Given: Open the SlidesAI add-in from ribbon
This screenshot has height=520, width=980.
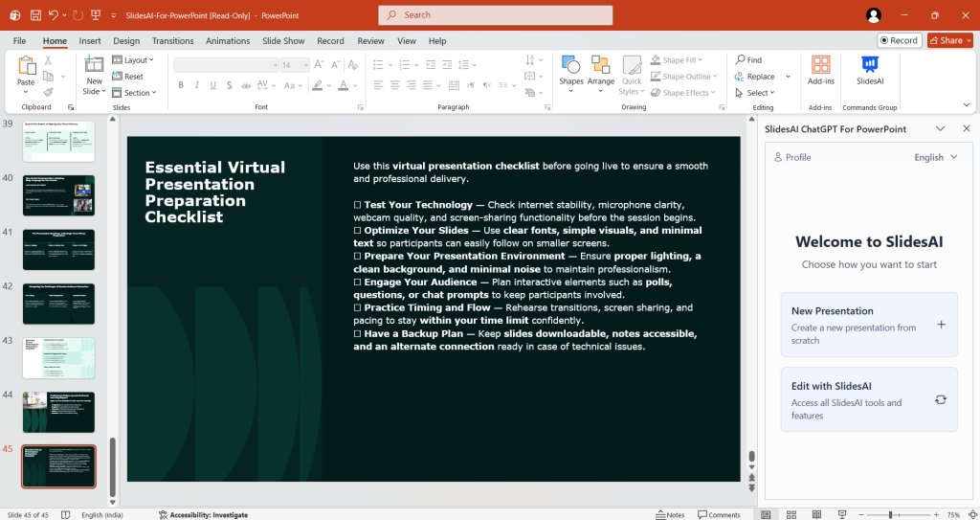Looking at the screenshot, I should pyautogui.click(x=869, y=70).
